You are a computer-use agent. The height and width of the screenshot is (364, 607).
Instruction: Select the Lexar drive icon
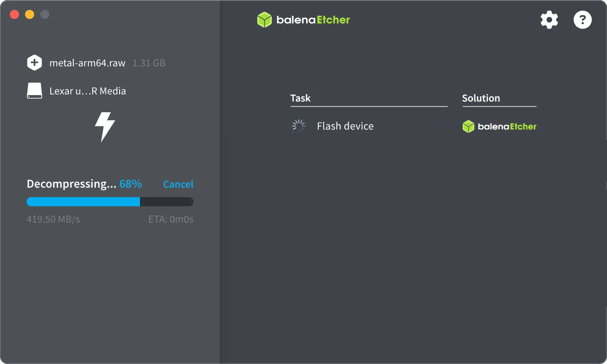[35, 91]
